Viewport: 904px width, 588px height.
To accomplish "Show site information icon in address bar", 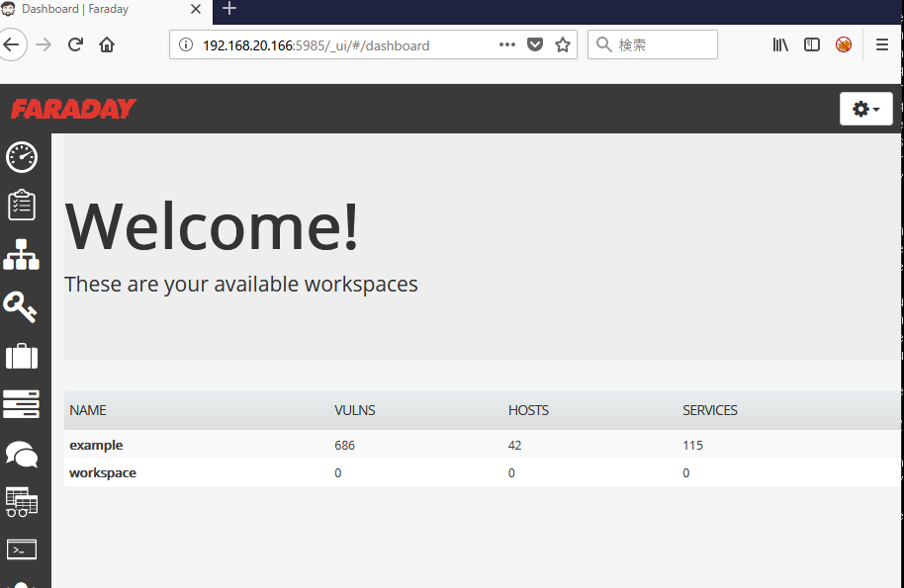I will click(186, 44).
